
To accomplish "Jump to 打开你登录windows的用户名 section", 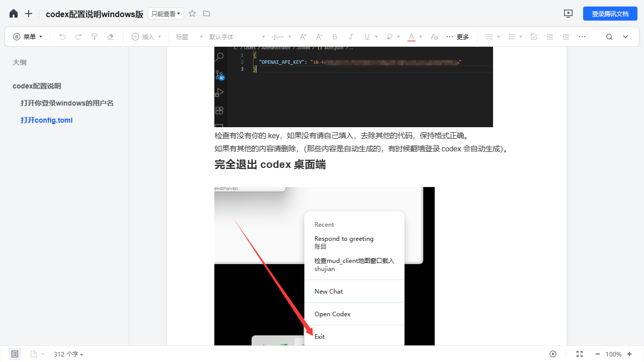I will [67, 103].
